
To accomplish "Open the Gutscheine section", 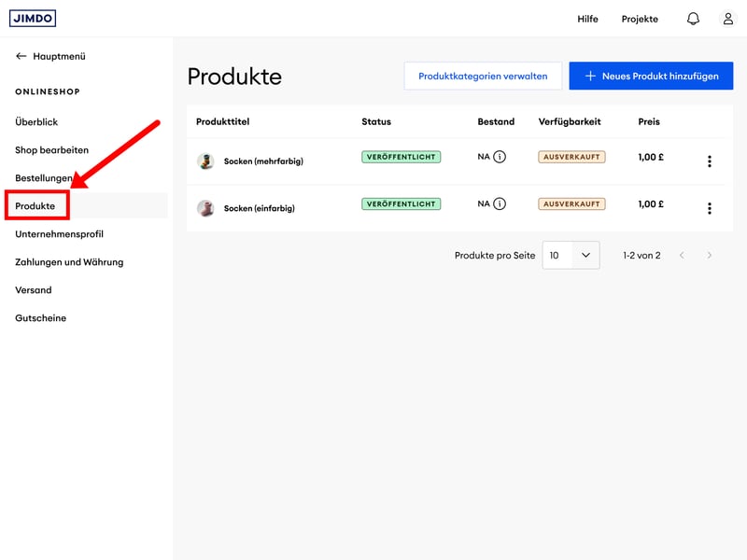I will 40,318.
